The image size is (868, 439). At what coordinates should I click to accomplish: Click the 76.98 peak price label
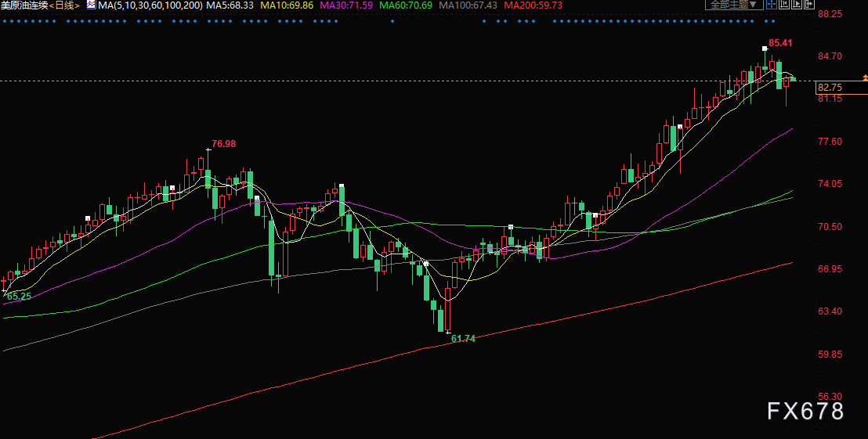(223, 144)
